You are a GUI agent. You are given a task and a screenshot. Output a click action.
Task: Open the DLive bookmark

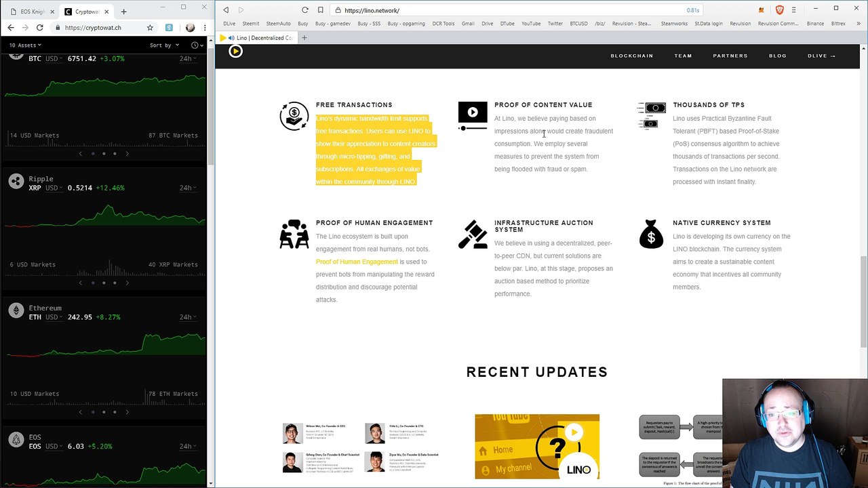[x=229, y=24]
